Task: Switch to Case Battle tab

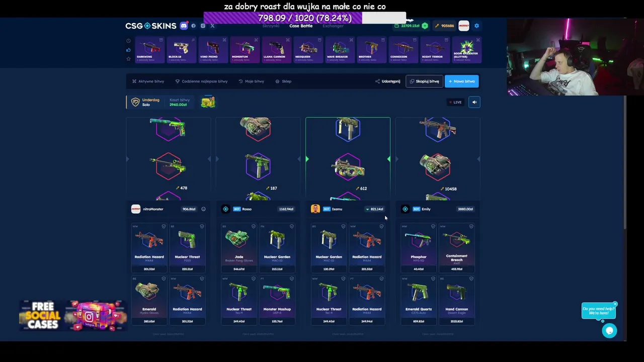Action: pos(301,26)
